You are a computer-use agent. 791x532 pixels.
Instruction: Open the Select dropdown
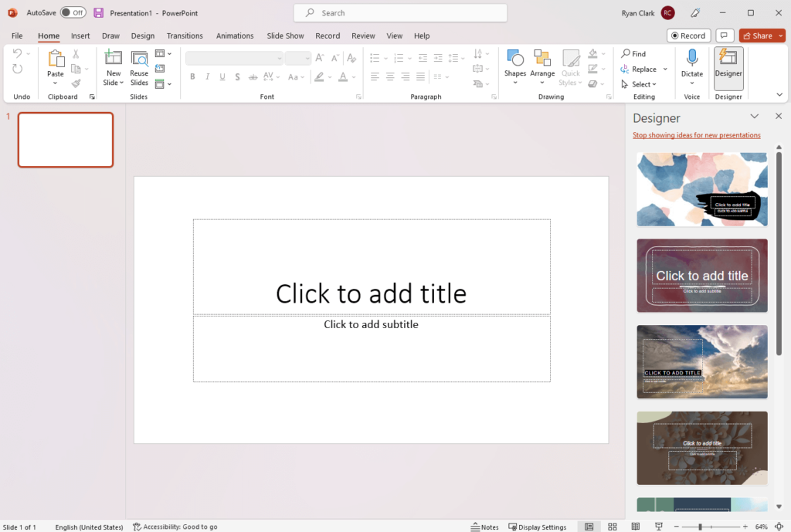[639, 84]
